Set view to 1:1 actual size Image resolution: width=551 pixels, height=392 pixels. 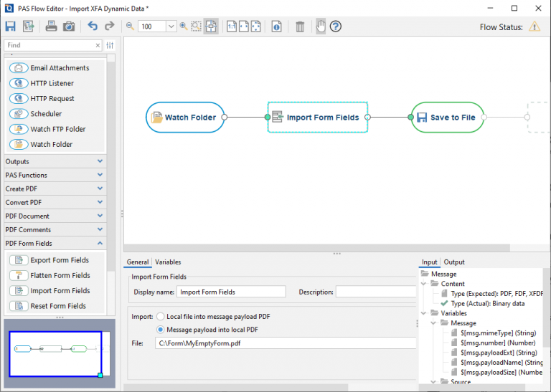232,27
